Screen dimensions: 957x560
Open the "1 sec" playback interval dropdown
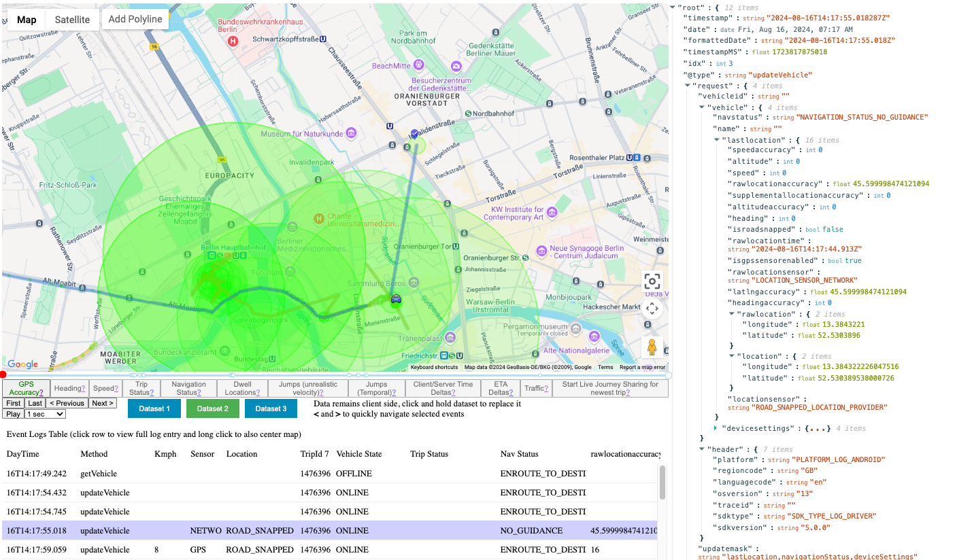pos(45,414)
